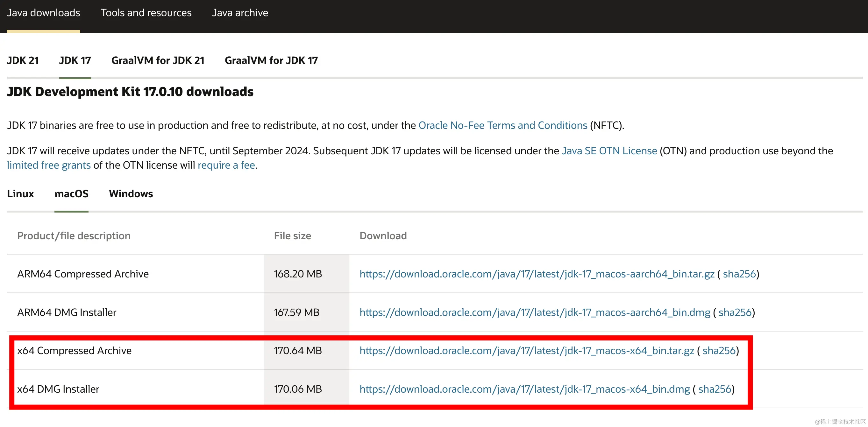Follow the require a fee link

(226, 165)
